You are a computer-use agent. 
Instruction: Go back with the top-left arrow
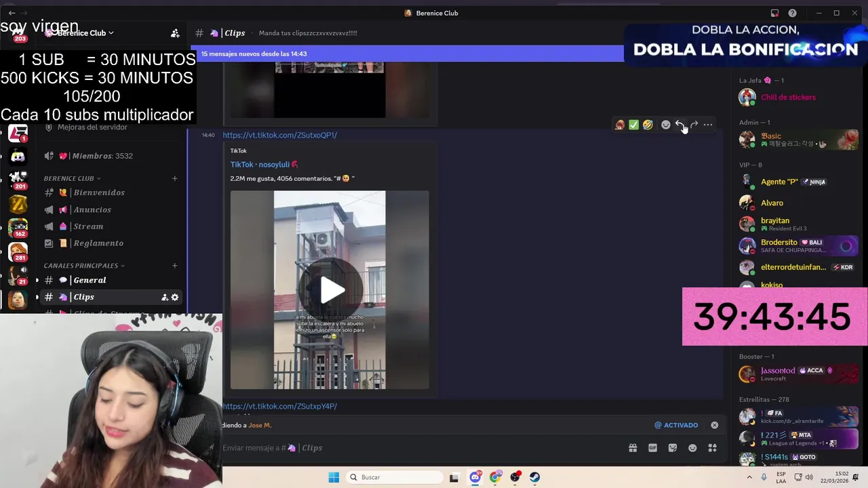(12, 13)
